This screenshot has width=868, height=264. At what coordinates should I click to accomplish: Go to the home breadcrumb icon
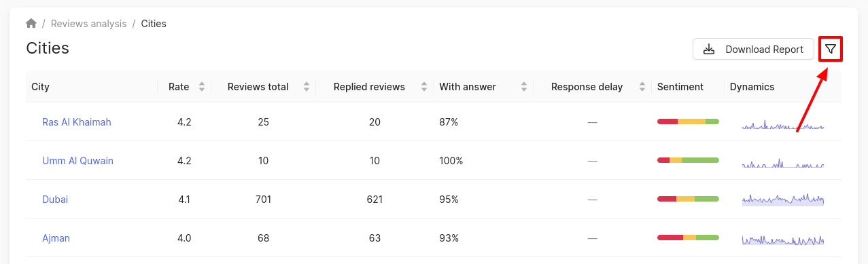(x=31, y=23)
